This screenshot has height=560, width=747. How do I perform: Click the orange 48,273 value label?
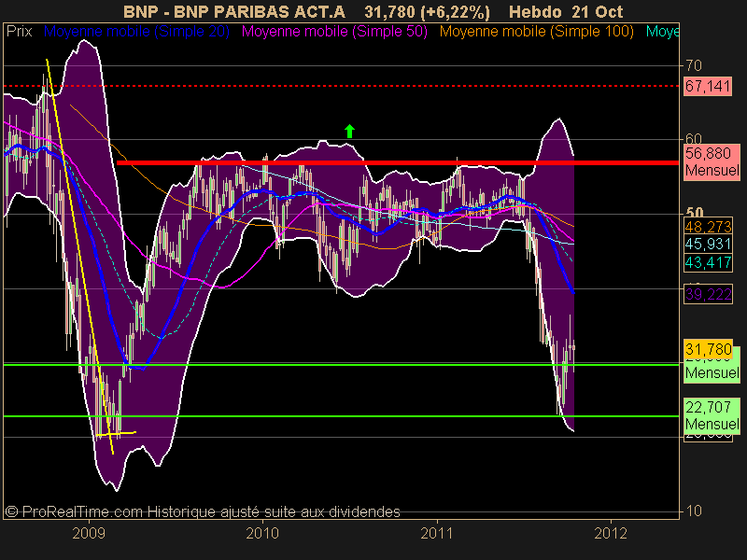[708, 227]
